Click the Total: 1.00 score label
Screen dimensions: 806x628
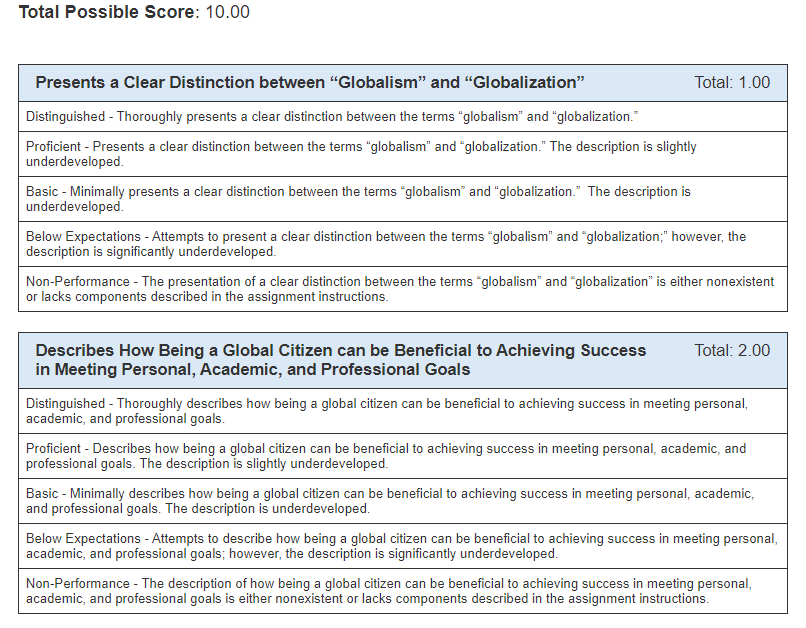click(732, 82)
